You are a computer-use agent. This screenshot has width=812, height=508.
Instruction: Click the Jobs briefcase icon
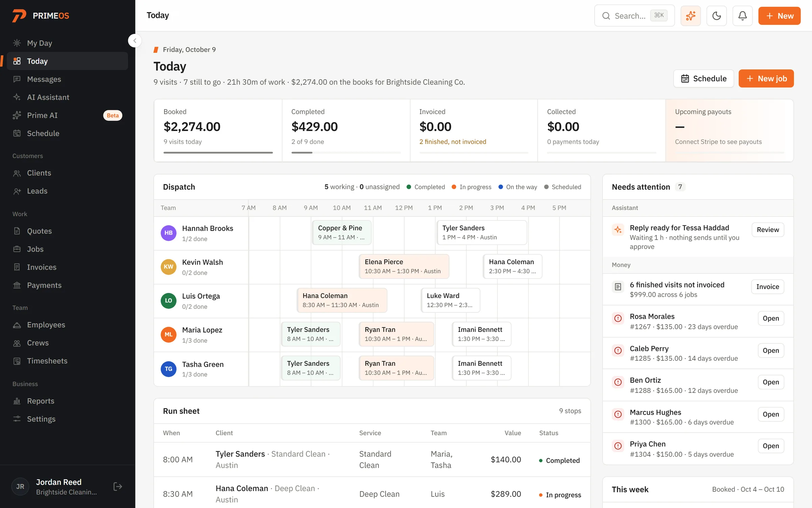17,249
